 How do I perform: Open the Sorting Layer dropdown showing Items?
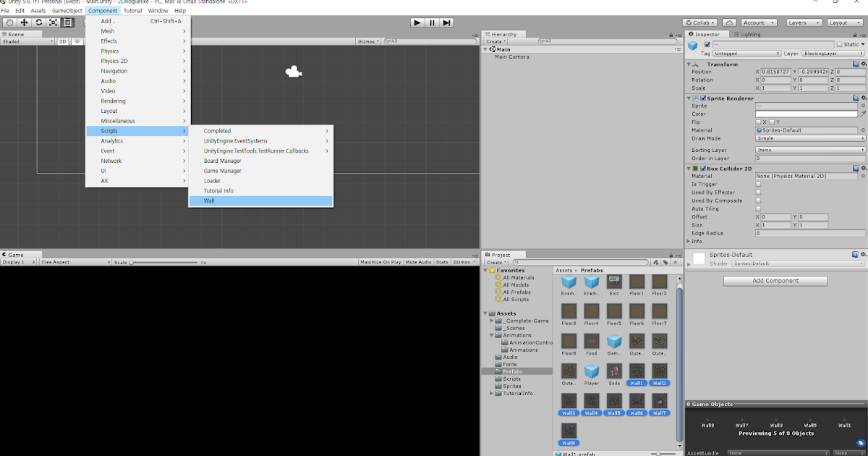pos(809,150)
